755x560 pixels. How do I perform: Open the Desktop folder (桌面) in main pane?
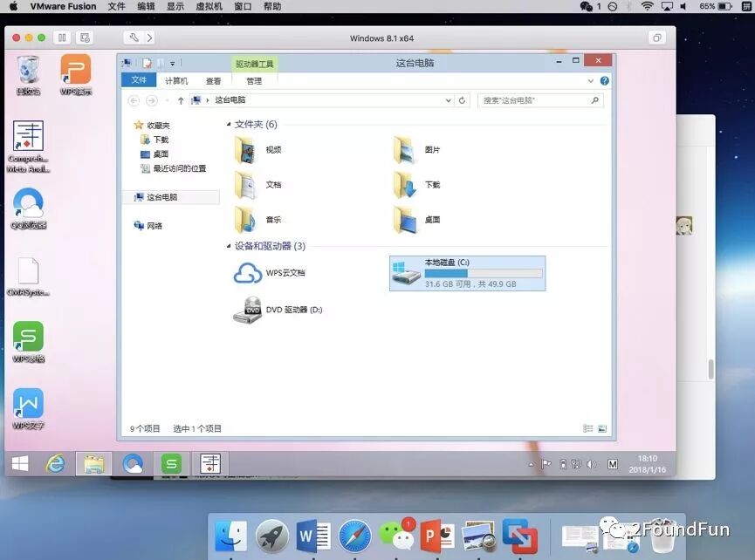click(417, 220)
